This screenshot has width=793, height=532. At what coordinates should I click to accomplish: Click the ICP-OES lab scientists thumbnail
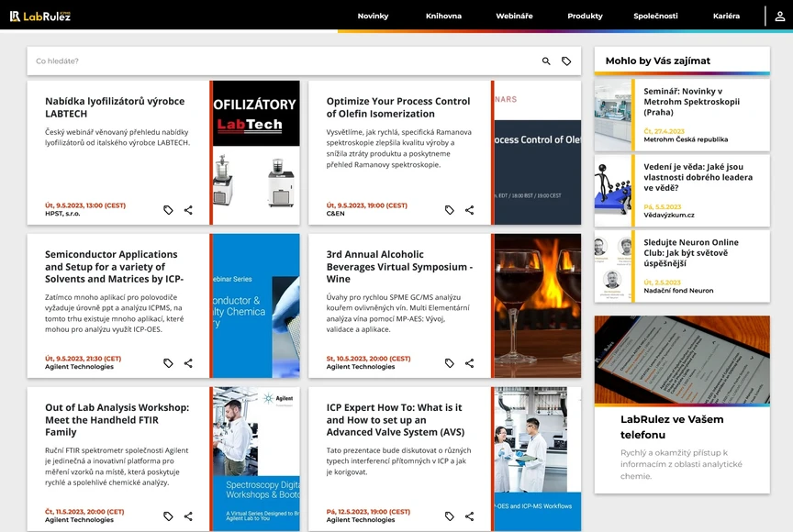[538, 459]
